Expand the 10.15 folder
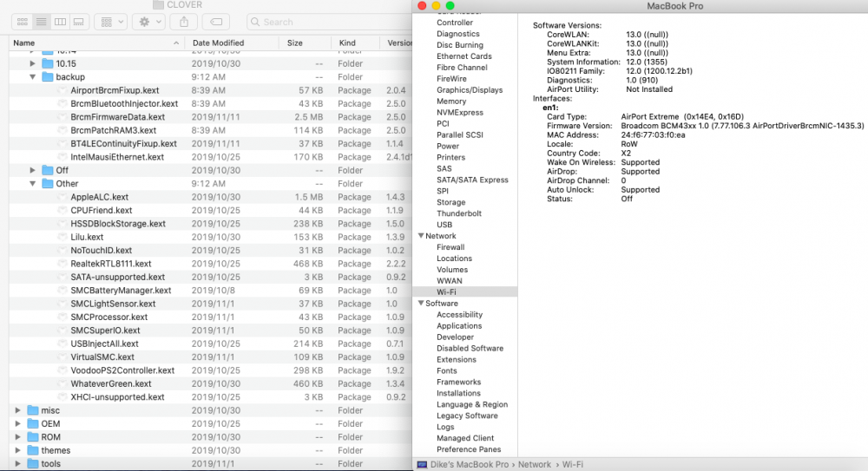Screen dimensions: 868x471 pyautogui.click(x=33, y=63)
